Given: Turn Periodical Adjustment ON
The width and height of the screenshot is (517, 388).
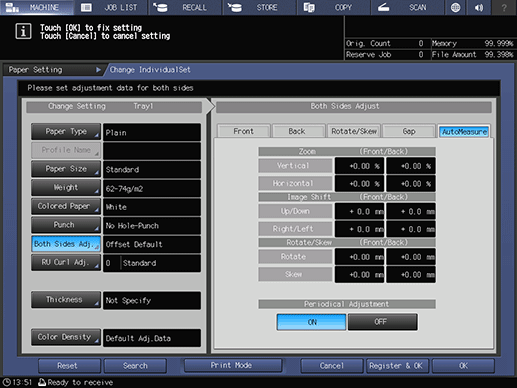Looking at the screenshot, I should (311, 322).
